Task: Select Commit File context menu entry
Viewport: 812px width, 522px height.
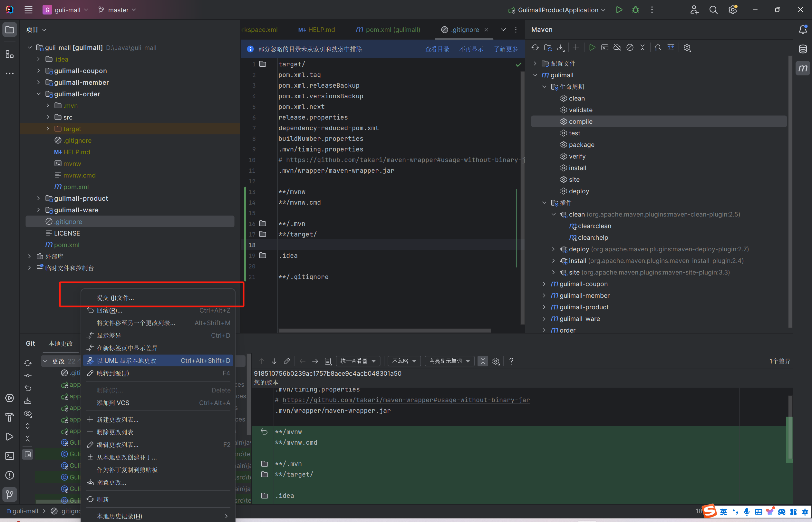Action: click(158, 298)
